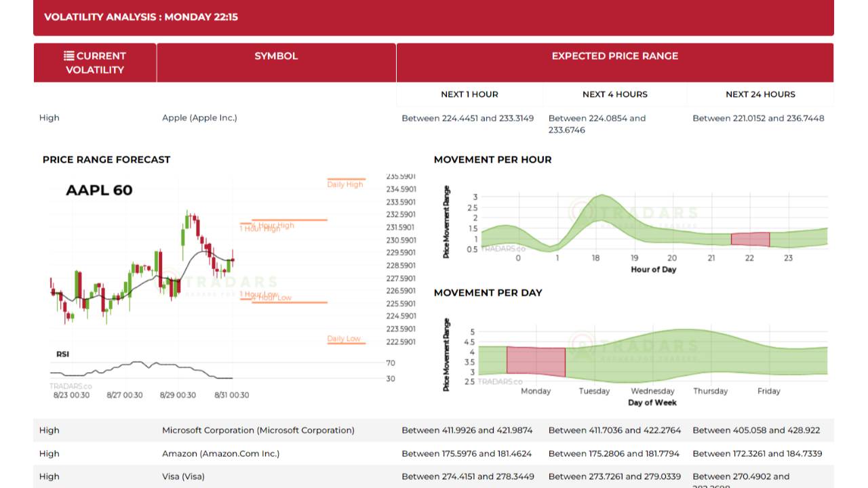Click Amazon's range 175.2806 and 181.7794
The width and height of the screenshot is (868, 488).
(x=614, y=453)
